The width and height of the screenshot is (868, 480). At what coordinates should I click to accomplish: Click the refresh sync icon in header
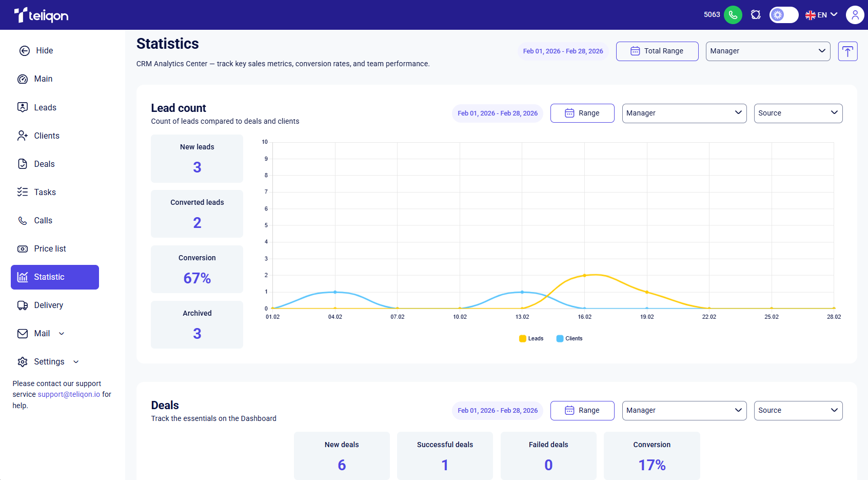756,15
